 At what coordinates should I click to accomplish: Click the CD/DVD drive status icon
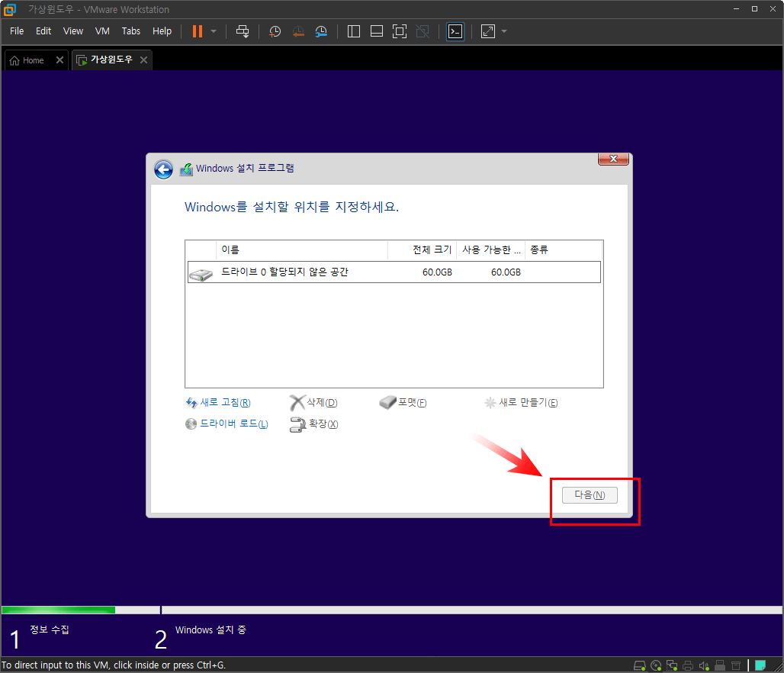point(656,665)
